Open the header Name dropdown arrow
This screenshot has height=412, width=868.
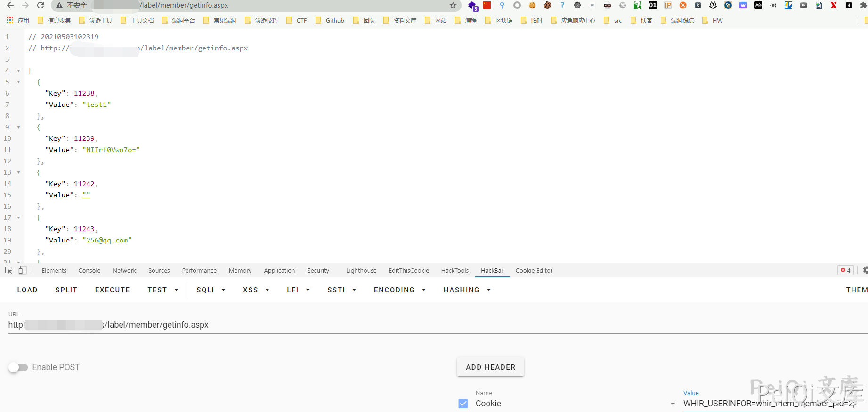click(x=673, y=404)
